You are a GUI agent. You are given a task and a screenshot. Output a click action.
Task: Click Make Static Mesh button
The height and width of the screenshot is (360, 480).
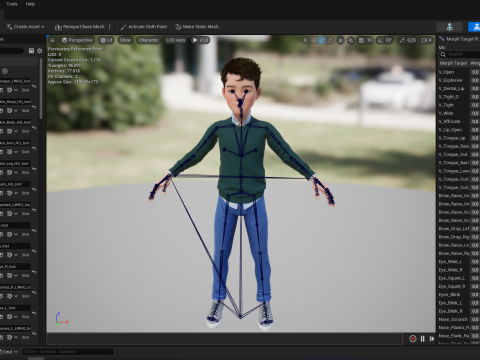click(x=197, y=27)
